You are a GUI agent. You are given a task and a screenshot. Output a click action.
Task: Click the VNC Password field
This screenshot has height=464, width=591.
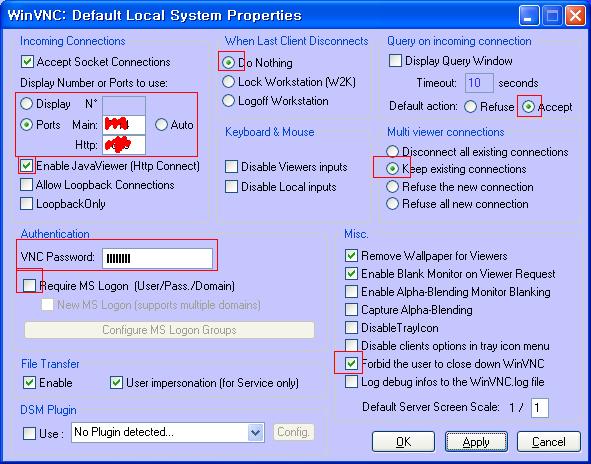tap(158, 258)
